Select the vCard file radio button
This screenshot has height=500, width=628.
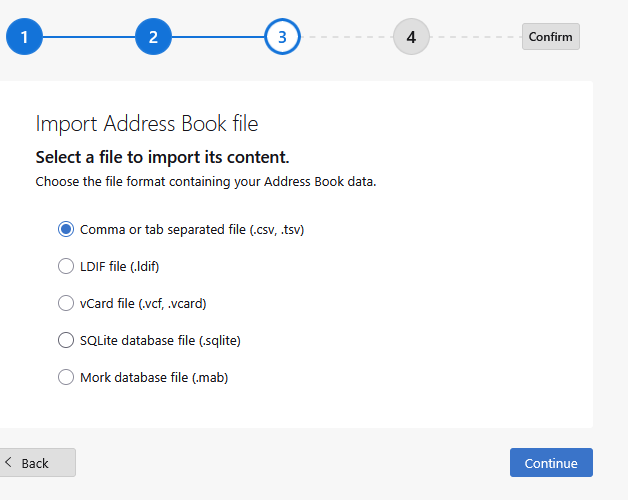click(66, 303)
